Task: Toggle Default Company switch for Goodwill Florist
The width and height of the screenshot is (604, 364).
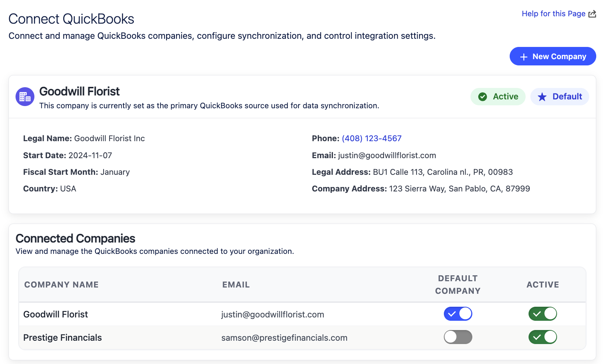Action: [458, 314]
